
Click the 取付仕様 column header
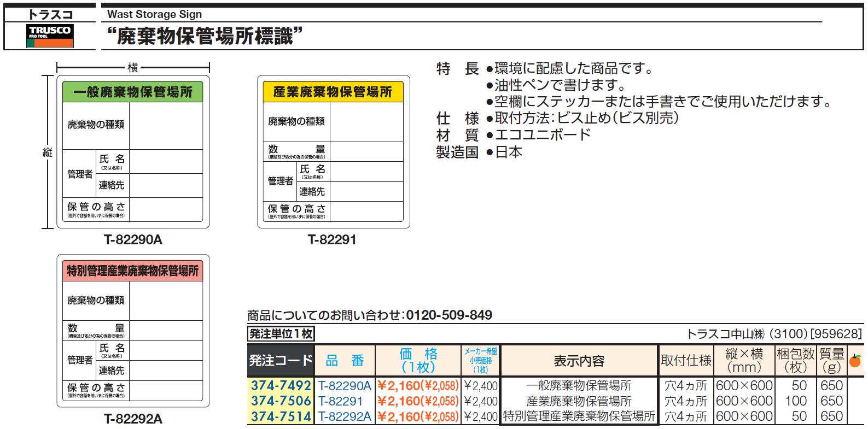pos(686,361)
